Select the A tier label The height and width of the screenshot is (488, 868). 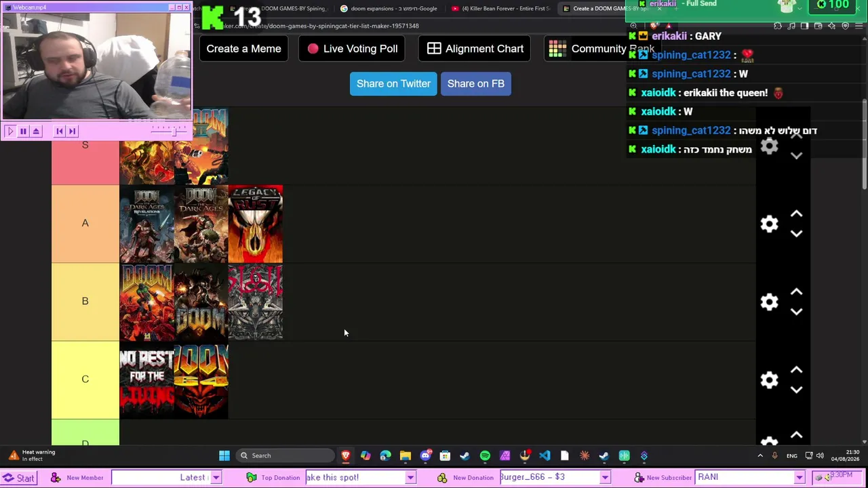point(85,224)
